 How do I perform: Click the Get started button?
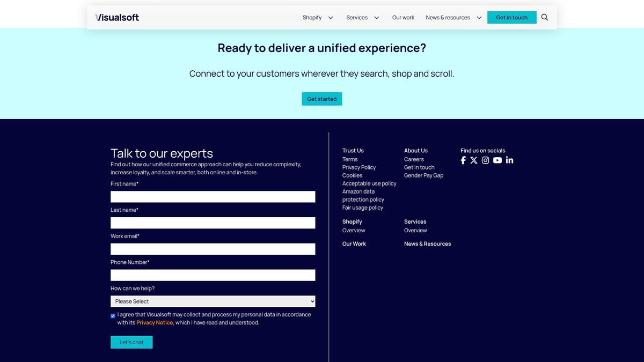[321, 99]
